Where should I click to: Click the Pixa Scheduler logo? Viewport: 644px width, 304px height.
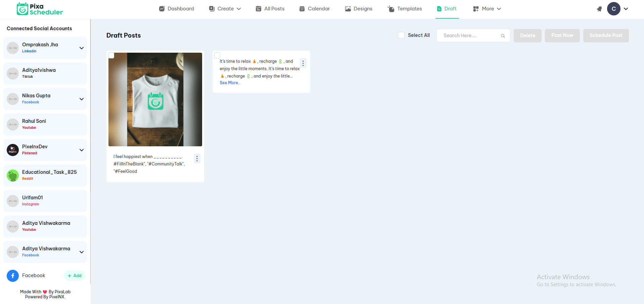pyautogui.click(x=39, y=9)
